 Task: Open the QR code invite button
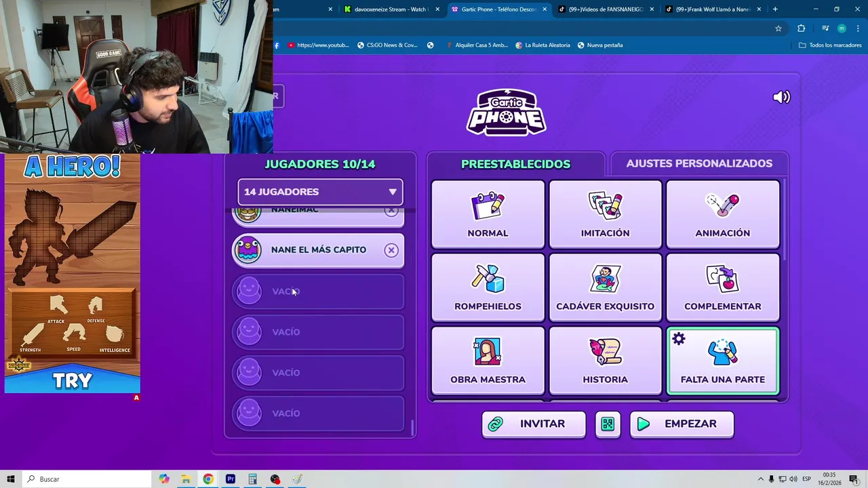coord(608,424)
